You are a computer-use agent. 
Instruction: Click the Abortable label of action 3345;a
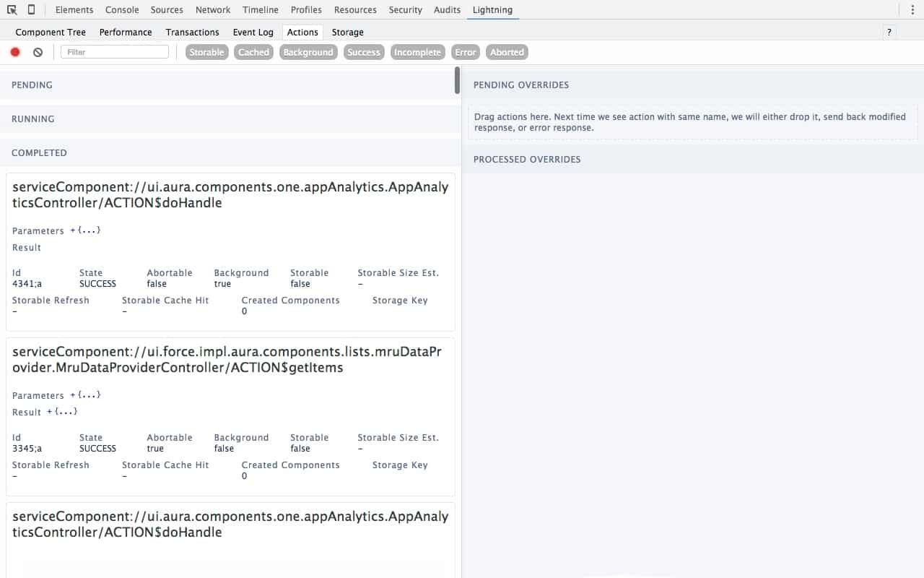[170, 438]
